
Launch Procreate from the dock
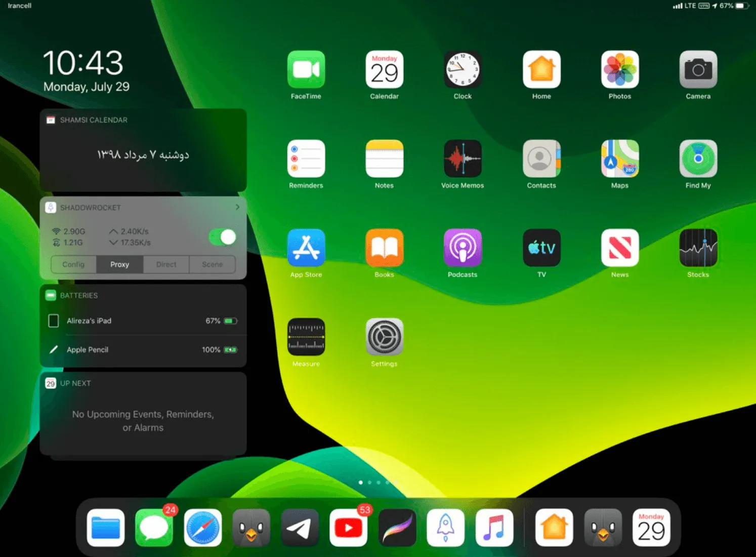(397, 528)
